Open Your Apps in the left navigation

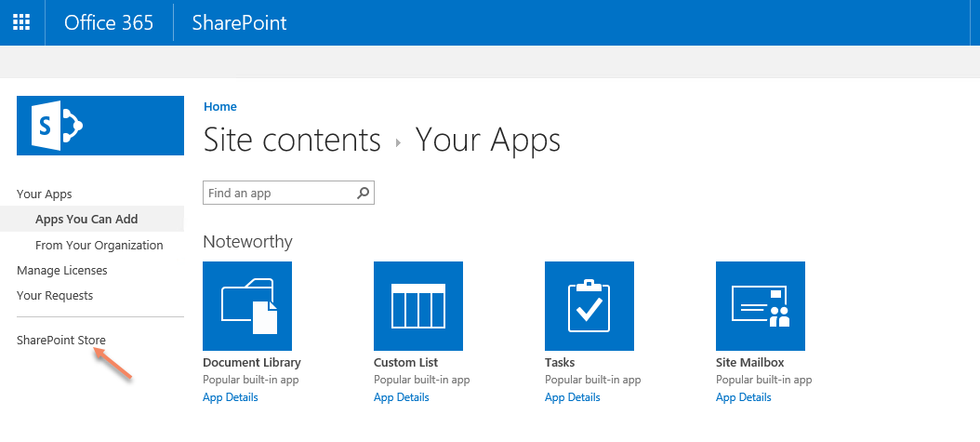45,194
